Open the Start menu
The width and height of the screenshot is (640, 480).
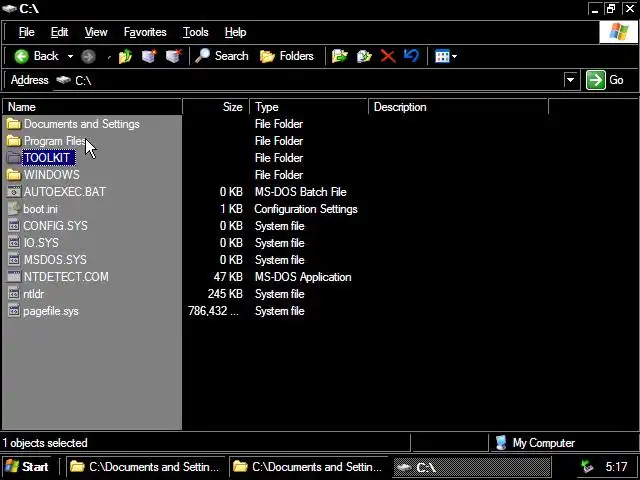[27, 467]
